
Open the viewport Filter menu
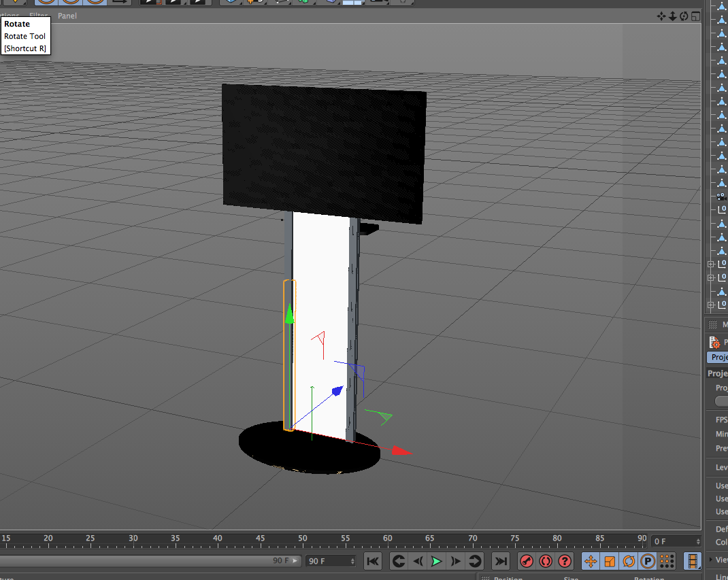[x=38, y=16]
